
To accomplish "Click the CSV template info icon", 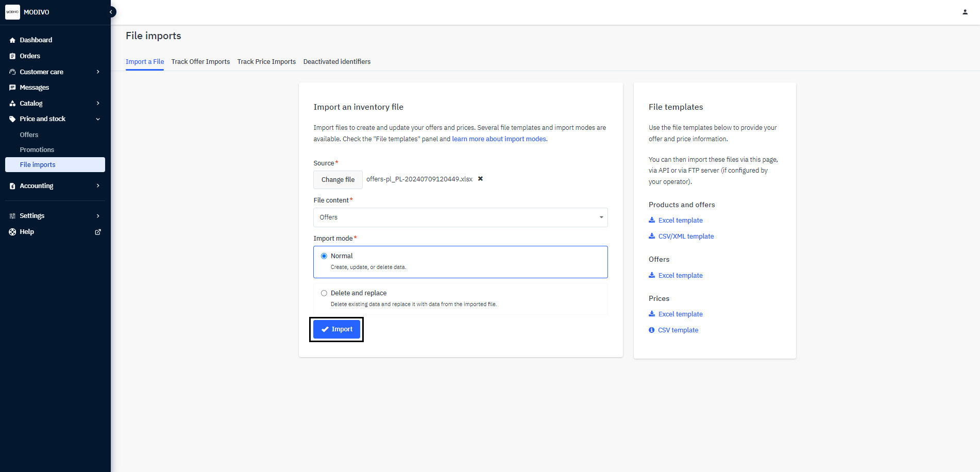I will point(651,330).
